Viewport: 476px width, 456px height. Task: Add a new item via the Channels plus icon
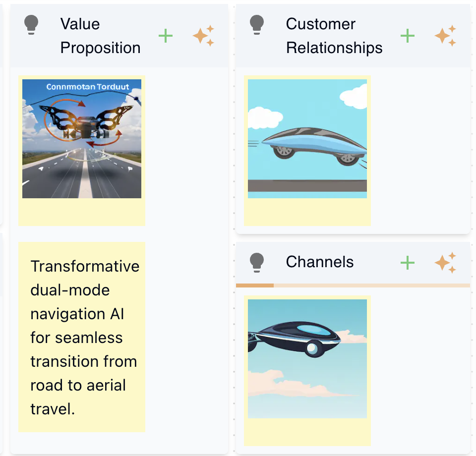(x=408, y=262)
